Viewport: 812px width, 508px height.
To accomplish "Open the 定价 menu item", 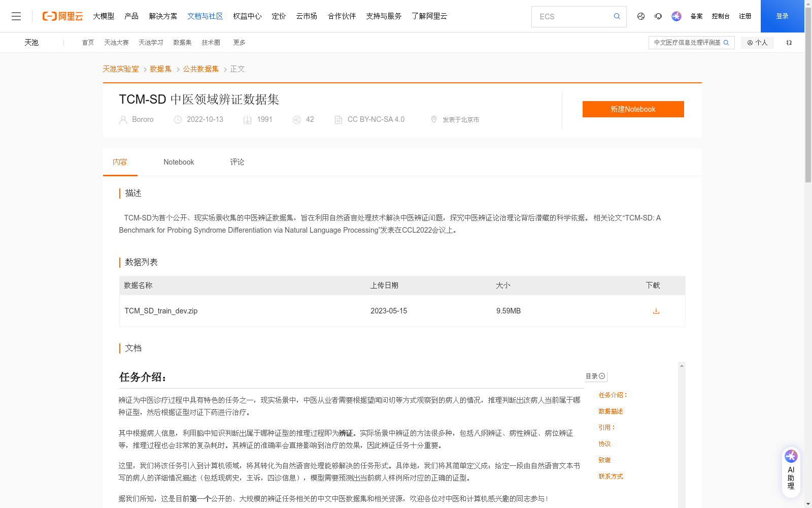I will pyautogui.click(x=279, y=16).
